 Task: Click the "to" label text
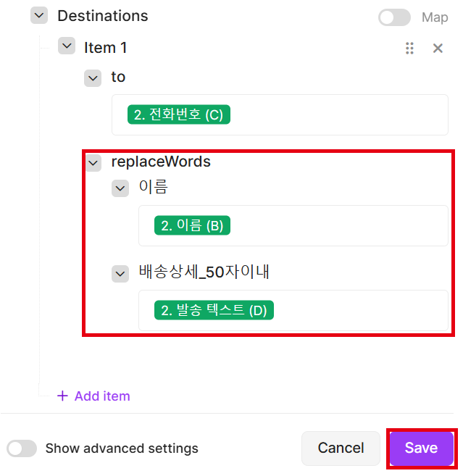coord(118,77)
